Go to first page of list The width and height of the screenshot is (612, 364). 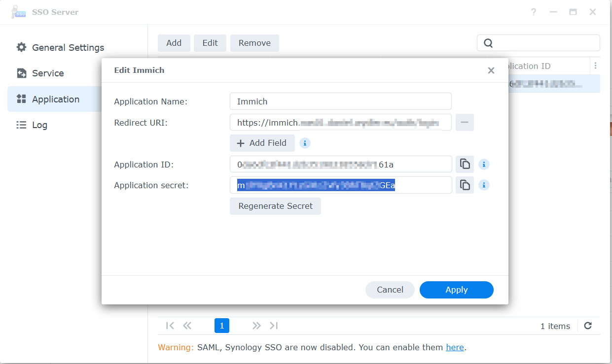(170, 326)
